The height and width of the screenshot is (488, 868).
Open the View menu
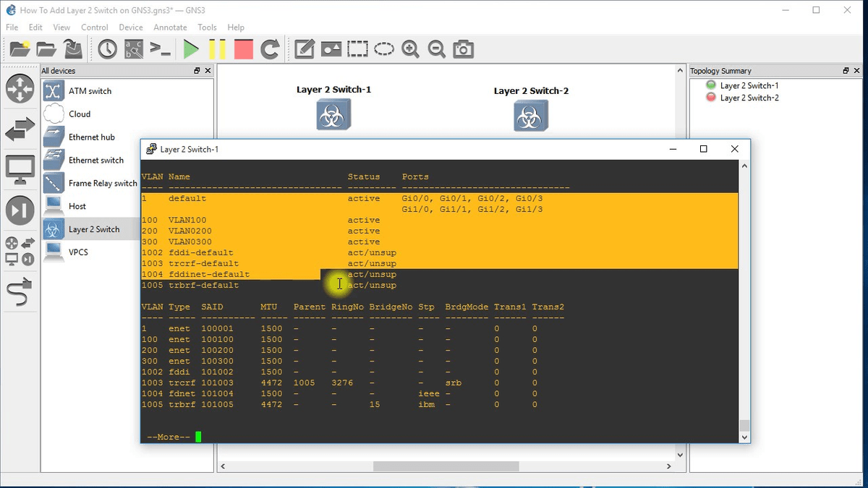coord(61,27)
